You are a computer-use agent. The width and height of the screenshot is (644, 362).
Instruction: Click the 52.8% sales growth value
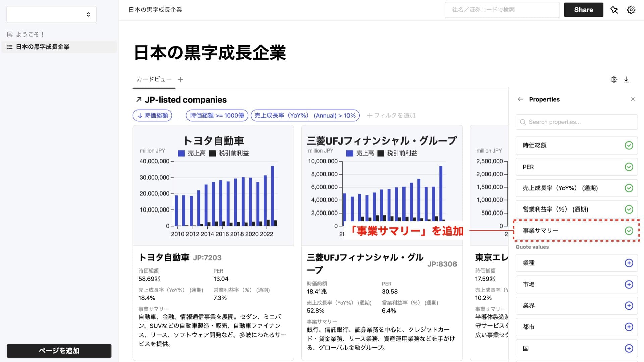click(315, 311)
